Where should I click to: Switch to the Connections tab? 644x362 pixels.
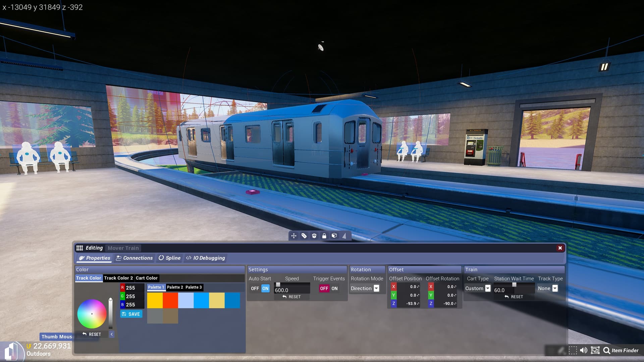coord(134,258)
